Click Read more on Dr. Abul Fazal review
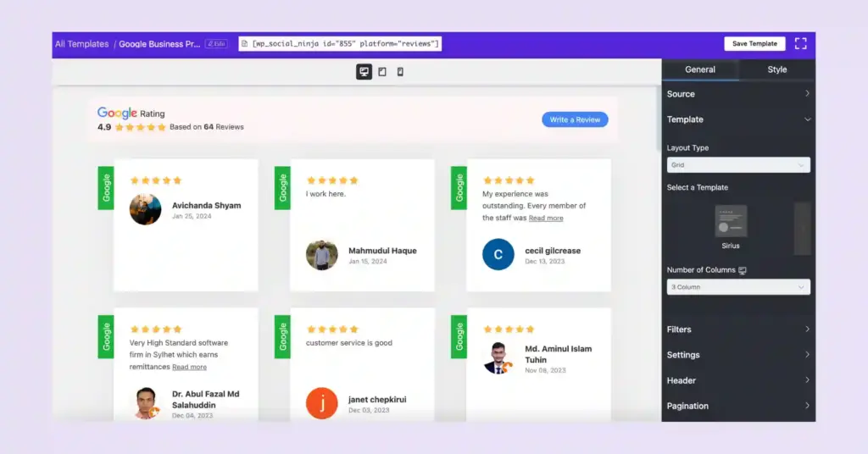Image resolution: width=868 pixels, height=454 pixels. point(189,367)
